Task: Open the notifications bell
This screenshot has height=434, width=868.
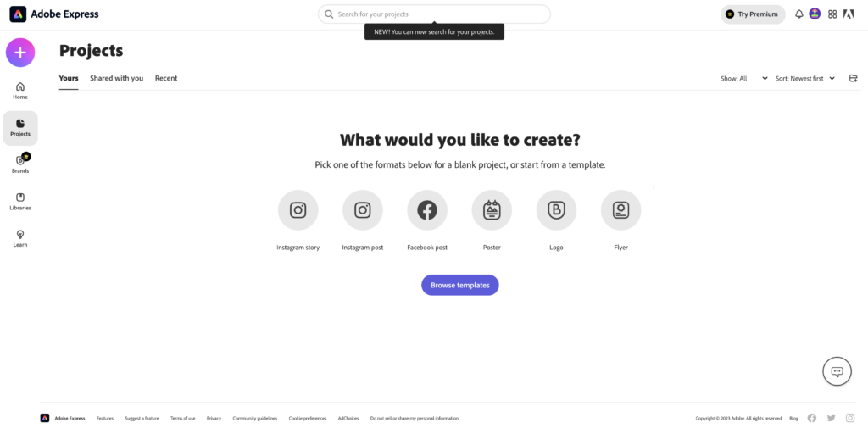Action: click(798, 14)
